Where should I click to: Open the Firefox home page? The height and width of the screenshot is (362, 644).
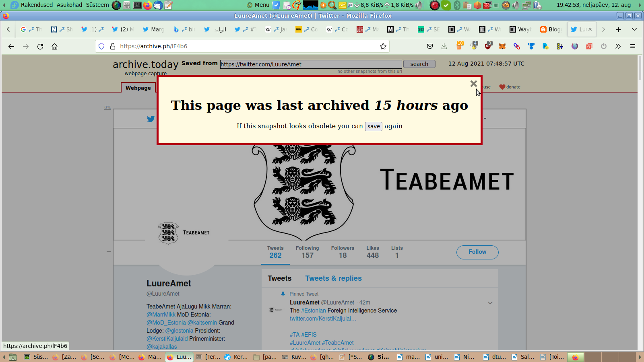point(55,46)
